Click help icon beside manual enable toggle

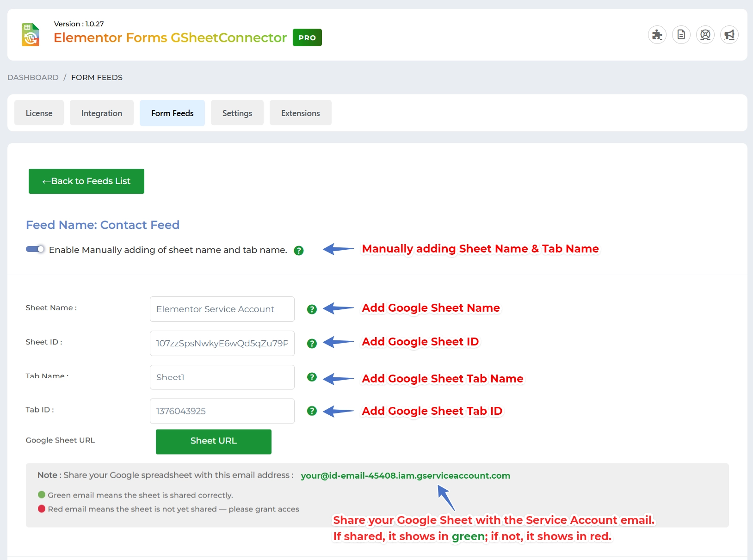pyautogui.click(x=299, y=251)
